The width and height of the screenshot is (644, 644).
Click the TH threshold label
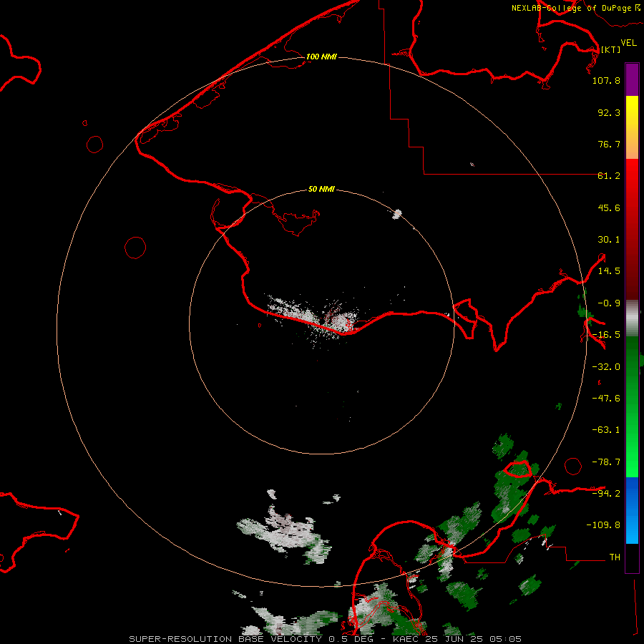point(615,557)
